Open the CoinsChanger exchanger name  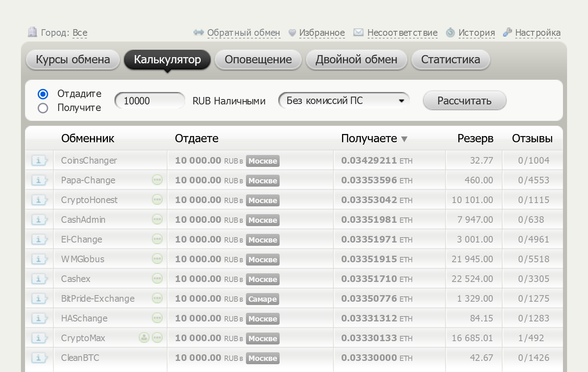(x=89, y=160)
